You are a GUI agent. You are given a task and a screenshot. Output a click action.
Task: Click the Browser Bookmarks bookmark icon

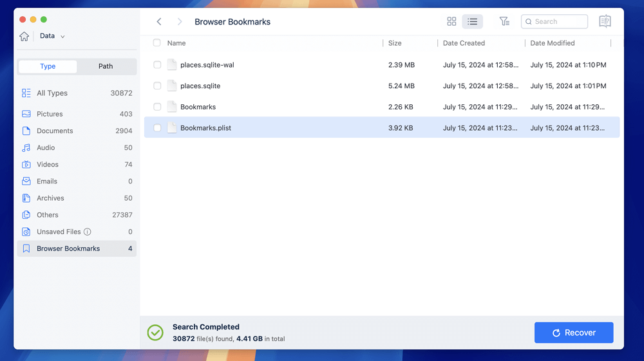coord(26,248)
